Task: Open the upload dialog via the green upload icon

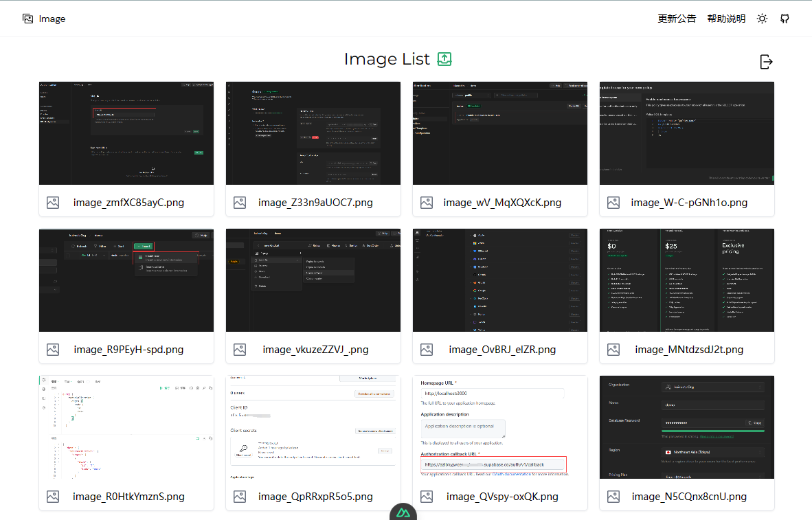Action: tap(444, 59)
